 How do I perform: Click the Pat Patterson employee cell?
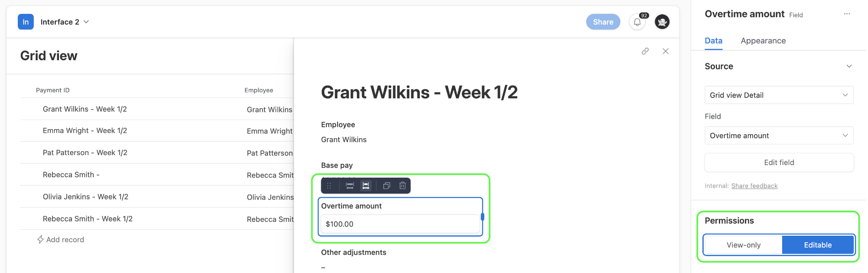click(x=270, y=153)
